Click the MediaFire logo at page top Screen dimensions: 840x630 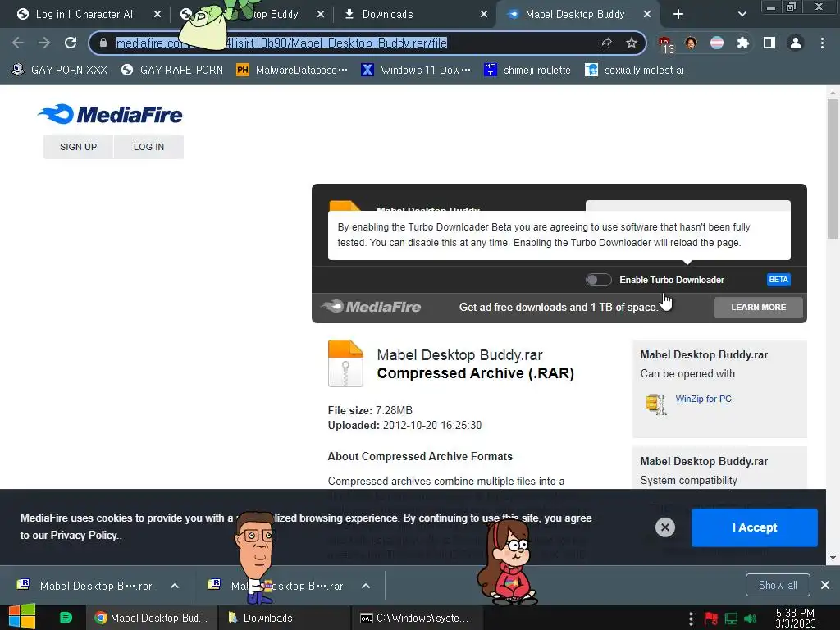[x=110, y=114]
